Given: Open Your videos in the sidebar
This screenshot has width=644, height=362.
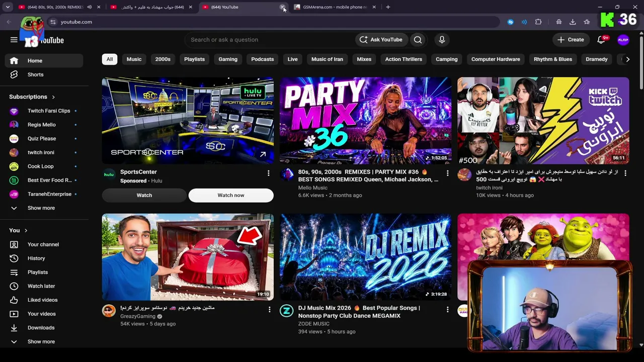Looking at the screenshot, I should tap(44, 314).
